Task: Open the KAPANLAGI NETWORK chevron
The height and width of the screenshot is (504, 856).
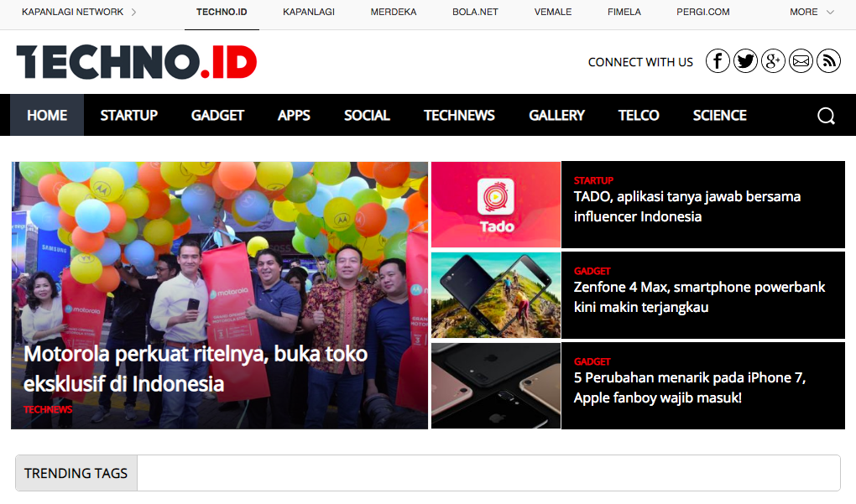Action: tap(133, 12)
